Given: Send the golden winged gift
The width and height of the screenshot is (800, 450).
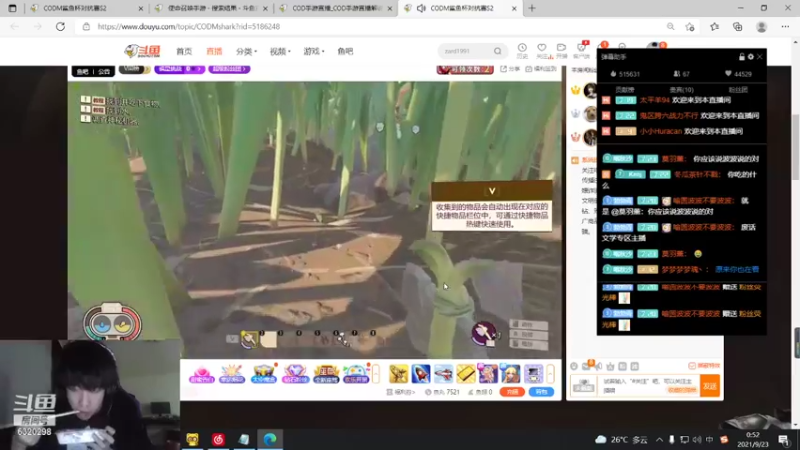Looking at the screenshot, I should click(398, 374).
